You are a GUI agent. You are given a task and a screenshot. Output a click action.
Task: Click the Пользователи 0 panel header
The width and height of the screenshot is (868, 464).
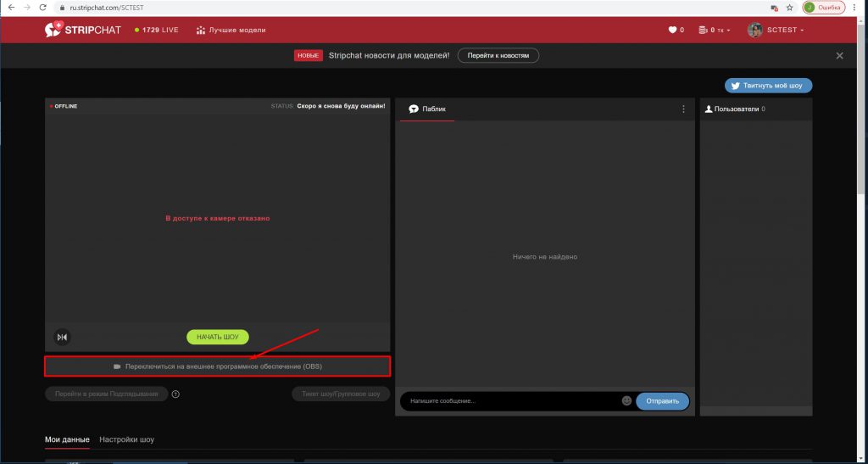[735, 109]
